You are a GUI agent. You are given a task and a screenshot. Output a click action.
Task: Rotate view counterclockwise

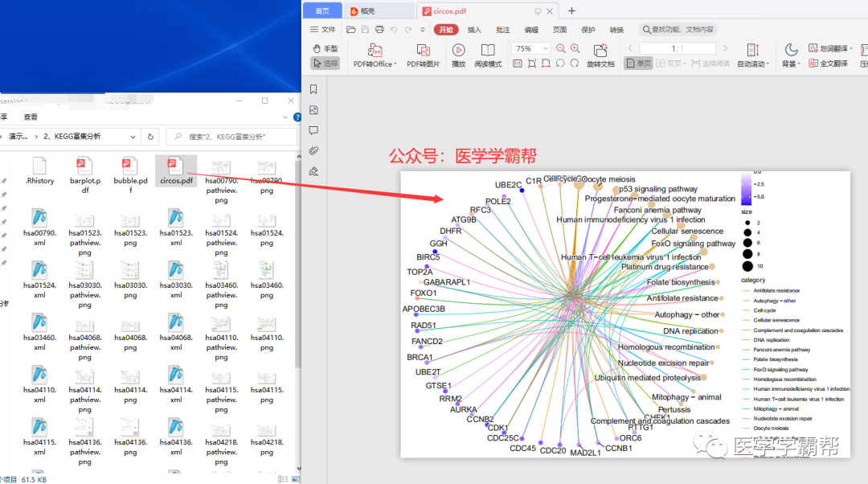[560, 64]
